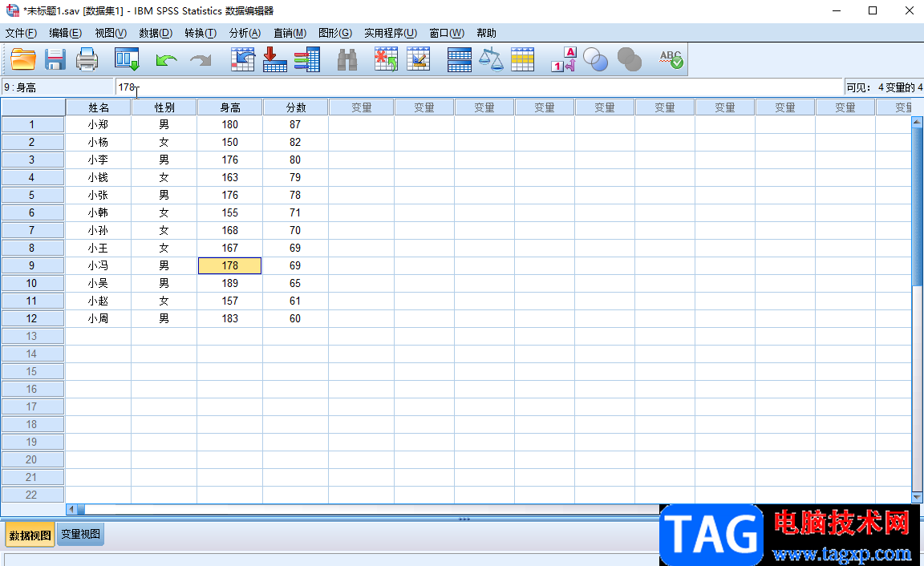Select the name cell 小吴
The width and height of the screenshot is (924, 566).
click(99, 283)
